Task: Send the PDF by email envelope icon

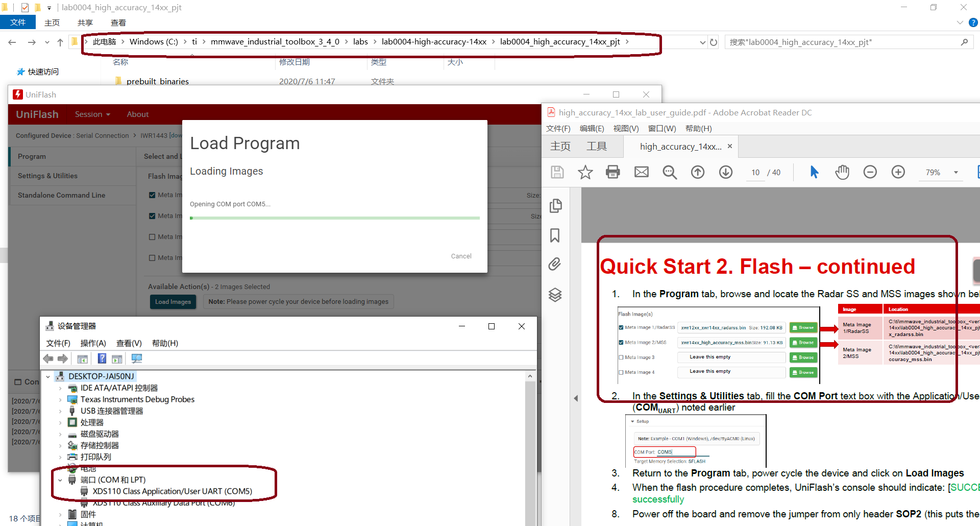Action: point(642,172)
